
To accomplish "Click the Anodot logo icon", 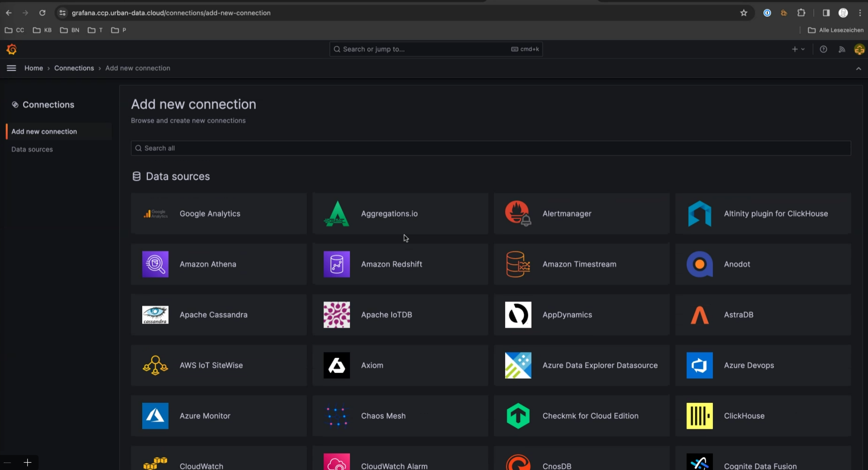I will (x=700, y=264).
